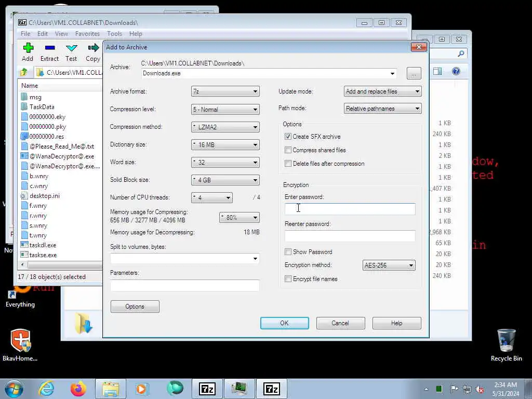The image size is (532, 399).
Task: Click the search magnifier in background Explorer window
Action: tap(461, 54)
